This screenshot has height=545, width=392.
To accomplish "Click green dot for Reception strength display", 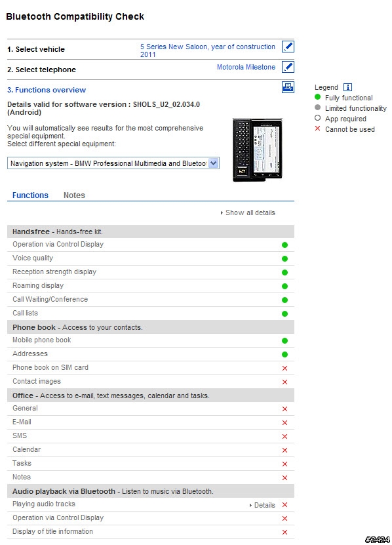I will pos(284,273).
